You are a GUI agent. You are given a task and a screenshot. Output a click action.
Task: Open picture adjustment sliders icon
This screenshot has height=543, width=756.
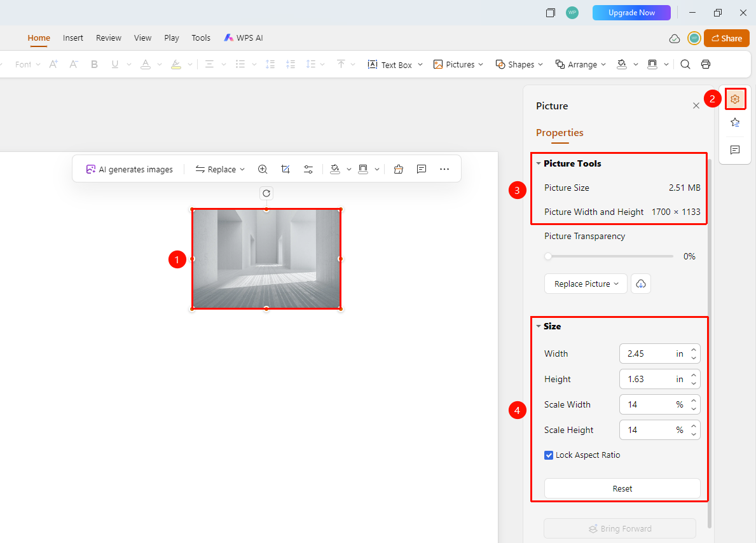[308, 169]
